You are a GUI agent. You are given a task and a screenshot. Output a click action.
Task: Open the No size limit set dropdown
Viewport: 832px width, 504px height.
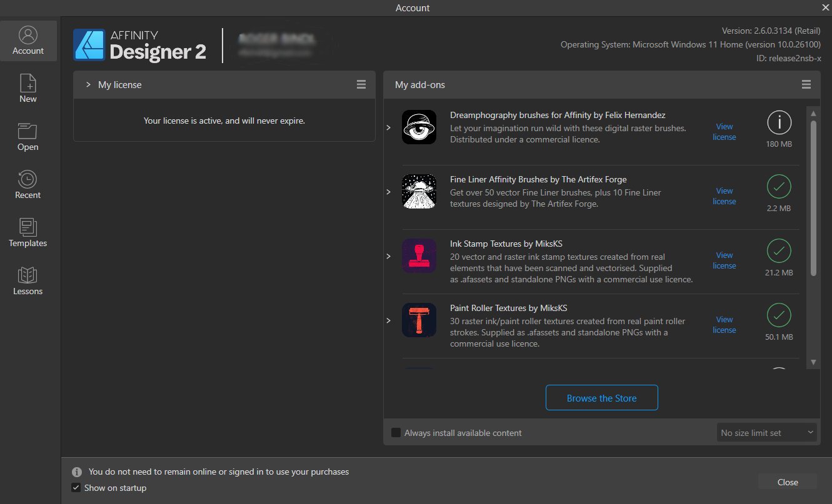coord(766,433)
